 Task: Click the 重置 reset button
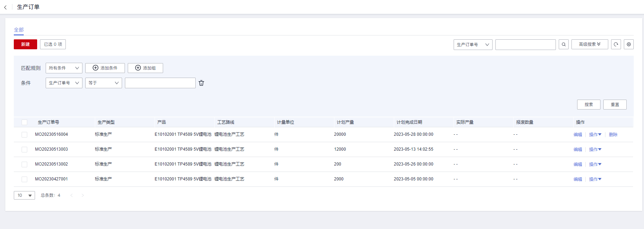(615, 105)
